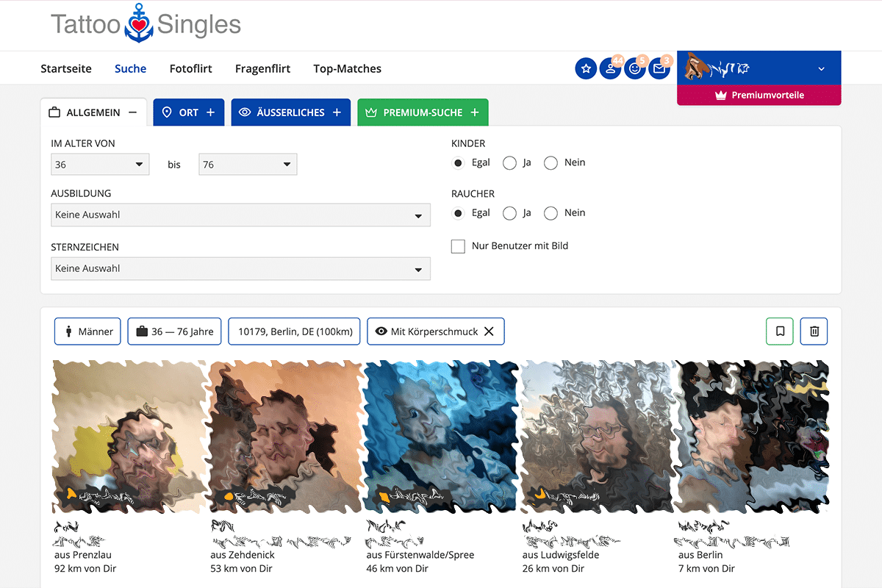Screen dimensions: 882x588
Task: Click the Premiumvorteile button
Action: tap(759, 95)
